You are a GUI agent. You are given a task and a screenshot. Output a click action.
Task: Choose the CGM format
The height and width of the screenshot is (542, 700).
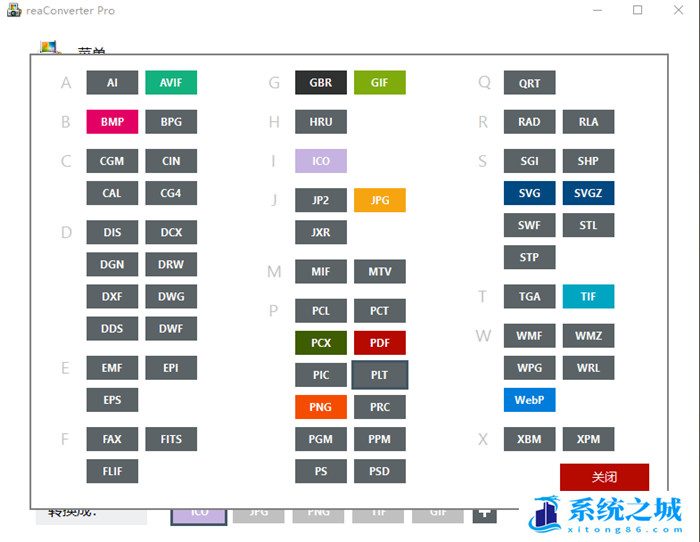(x=112, y=161)
